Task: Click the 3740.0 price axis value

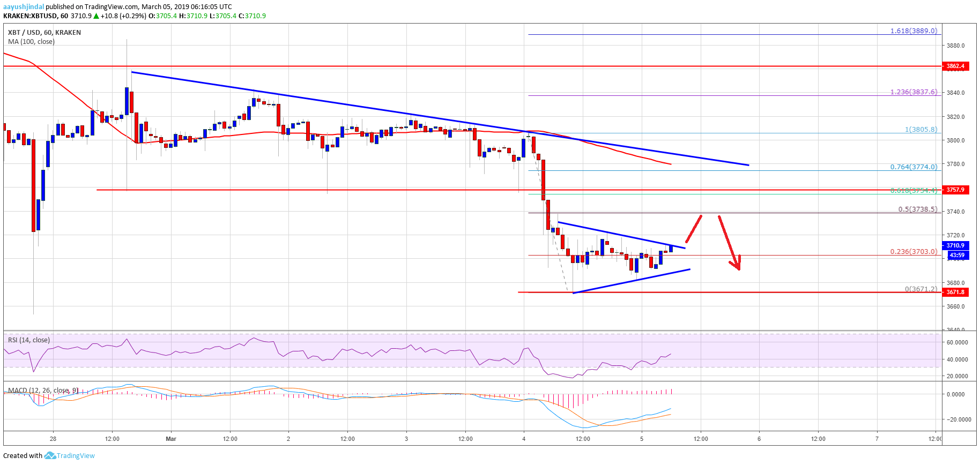Action: click(x=955, y=212)
